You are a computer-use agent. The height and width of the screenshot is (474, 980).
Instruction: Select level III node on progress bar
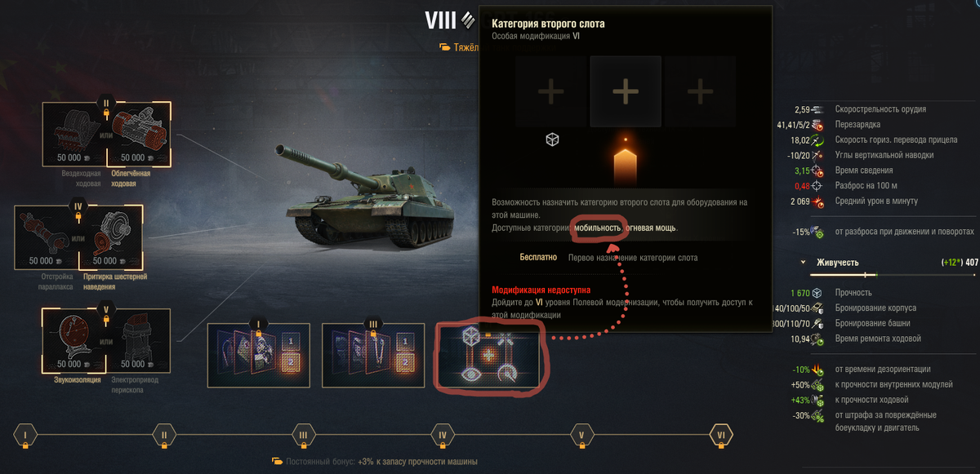pyautogui.click(x=303, y=436)
